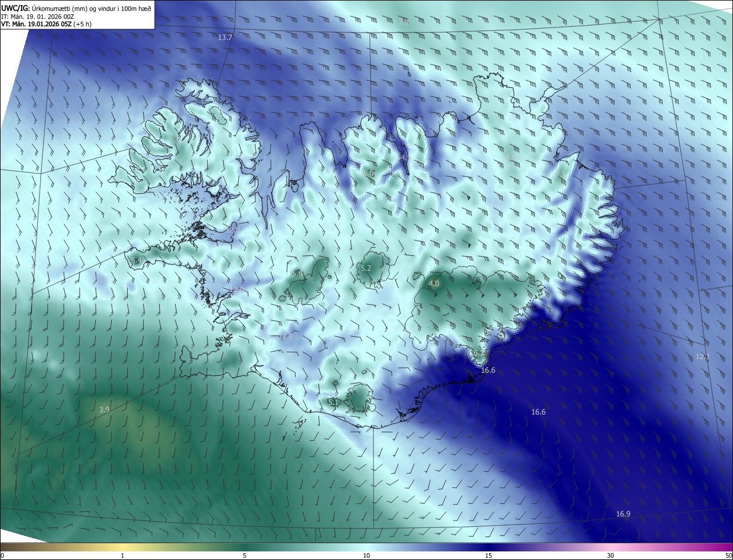The image size is (733, 560).
Task: Click the '0' tick label on the colour scale
Action: point(2,555)
